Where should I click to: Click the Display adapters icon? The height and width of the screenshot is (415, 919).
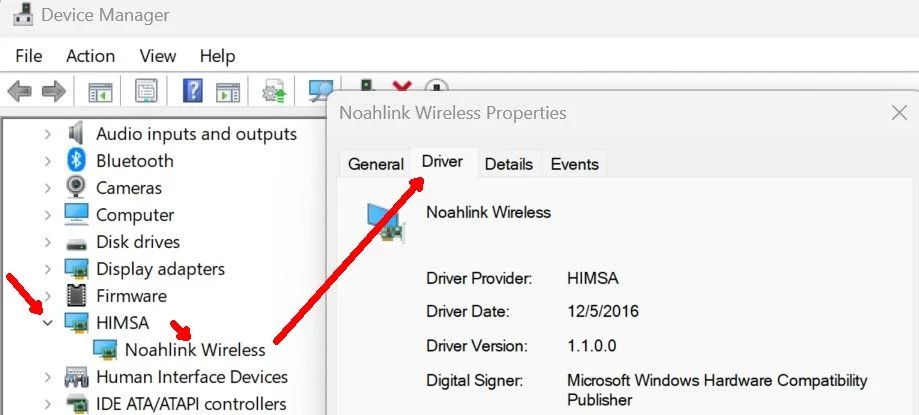[x=76, y=269]
